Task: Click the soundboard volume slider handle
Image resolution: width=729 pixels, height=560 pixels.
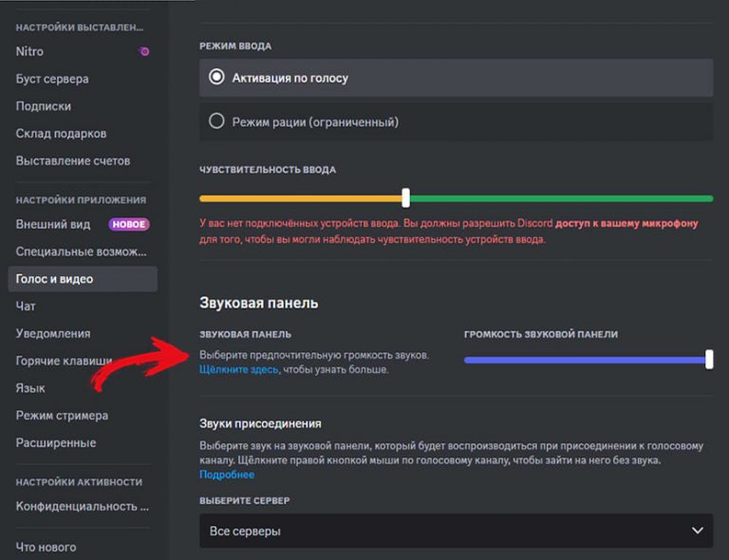Action: (x=709, y=359)
